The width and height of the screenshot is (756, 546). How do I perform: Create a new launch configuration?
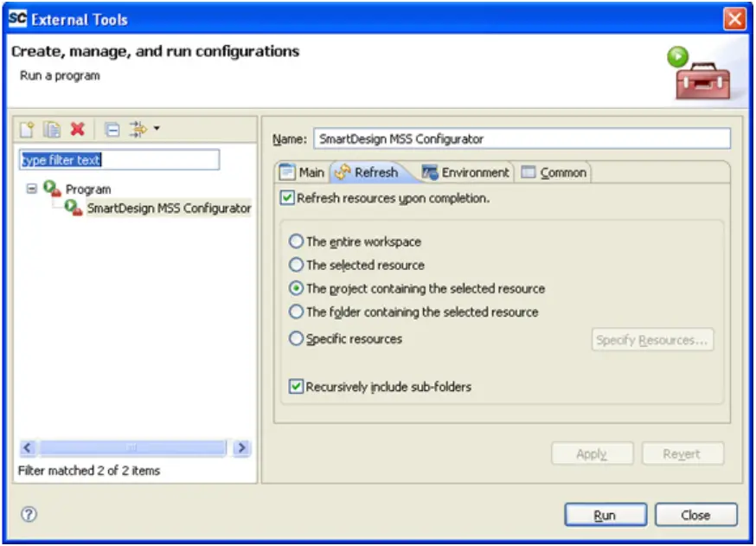pyautogui.click(x=28, y=128)
